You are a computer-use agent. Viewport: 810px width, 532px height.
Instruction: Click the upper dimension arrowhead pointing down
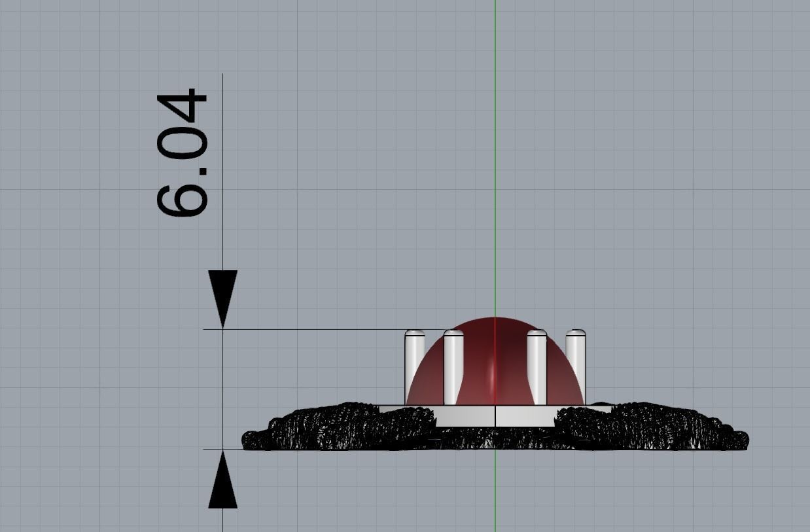222,299
